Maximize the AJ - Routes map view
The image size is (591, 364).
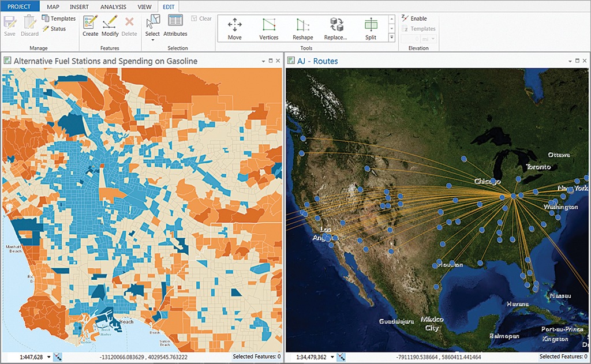(577, 61)
